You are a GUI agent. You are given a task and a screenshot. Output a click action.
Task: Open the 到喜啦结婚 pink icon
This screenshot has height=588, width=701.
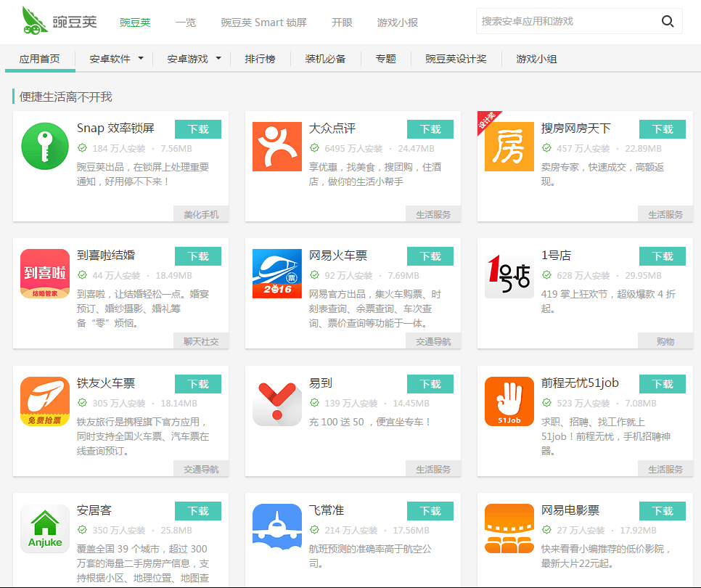(45, 274)
